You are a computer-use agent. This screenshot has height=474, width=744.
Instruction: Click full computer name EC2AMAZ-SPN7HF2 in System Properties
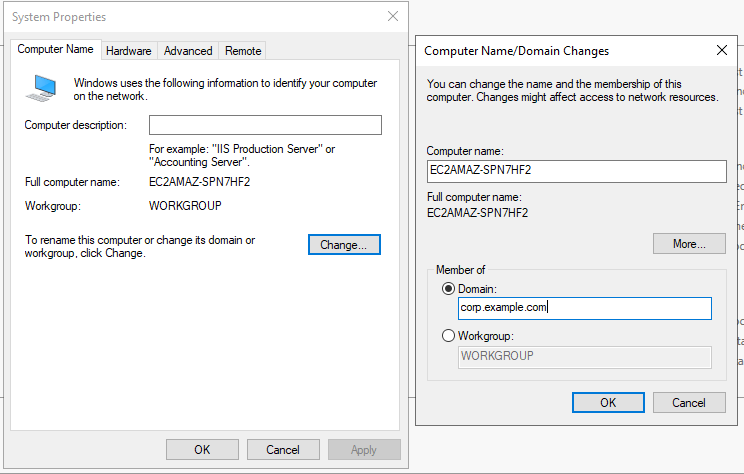tap(199, 182)
